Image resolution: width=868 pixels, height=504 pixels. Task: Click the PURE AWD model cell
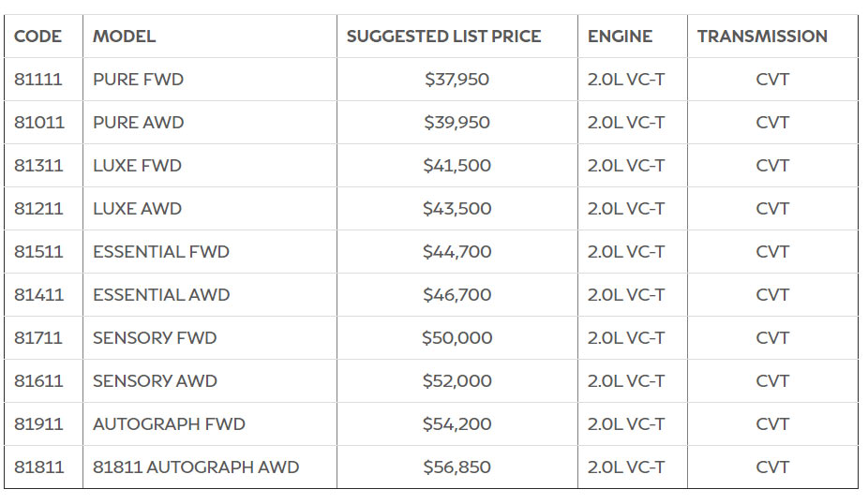pyautogui.click(x=139, y=123)
